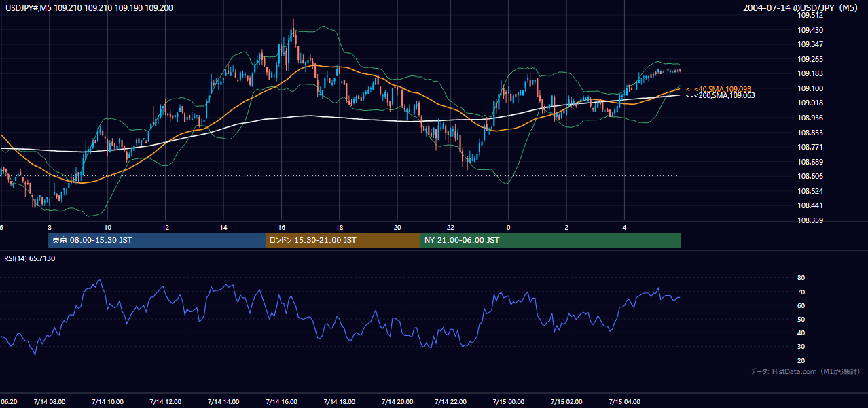Select the 東京 08:00-15:30 JST session bar
This screenshot has width=868, height=408.
tap(157, 240)
